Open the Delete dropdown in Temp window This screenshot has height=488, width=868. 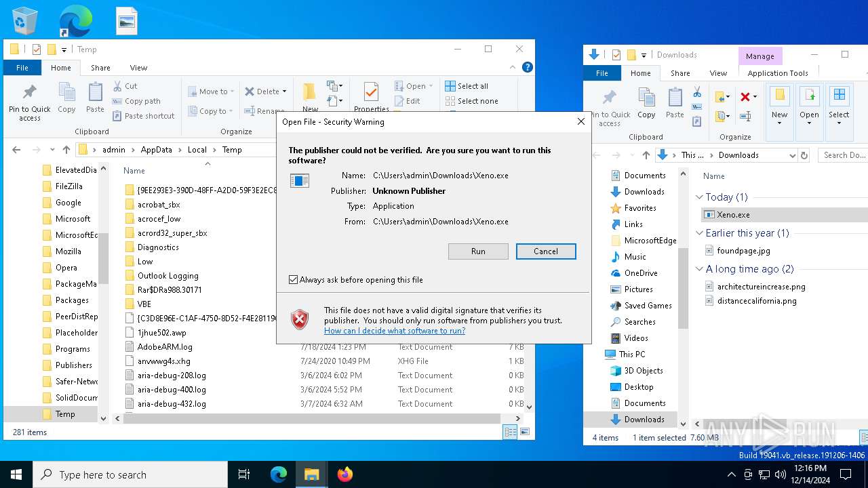tap(284, 91)
